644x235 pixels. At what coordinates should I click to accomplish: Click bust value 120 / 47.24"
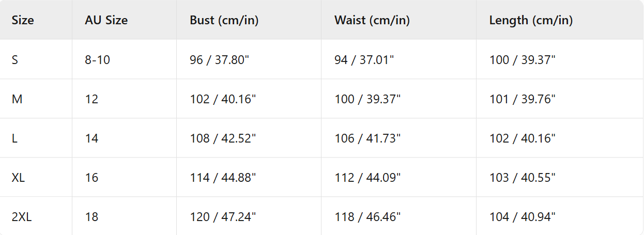point(223,217)
